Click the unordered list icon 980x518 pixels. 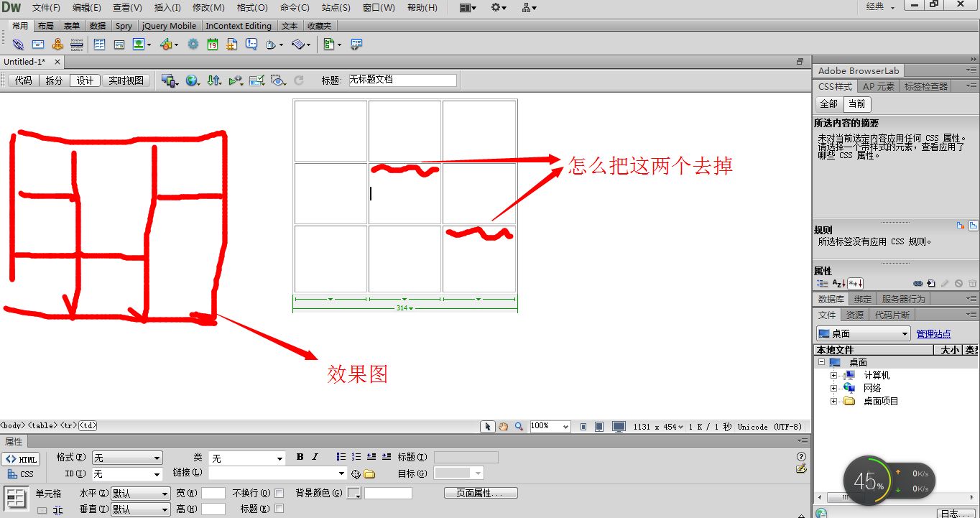tap(341, 457)
